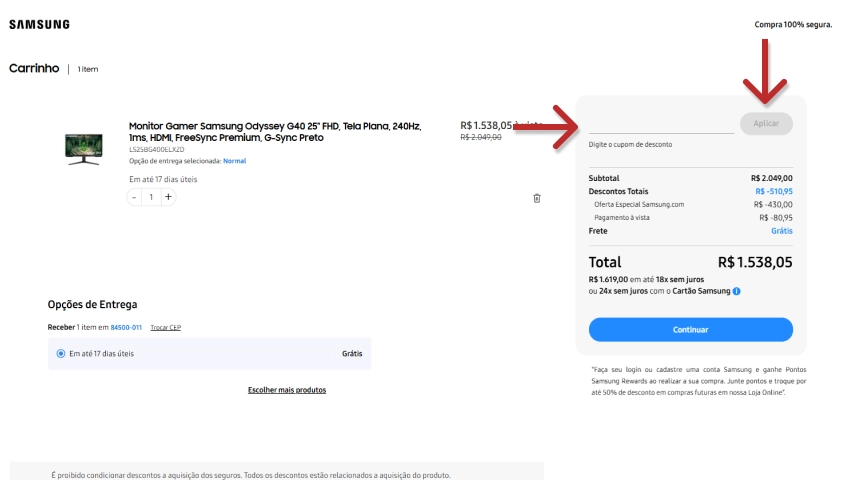Click the blue Continuar button
The width and height of the screenshot is (850, 480).
point(690,329)
